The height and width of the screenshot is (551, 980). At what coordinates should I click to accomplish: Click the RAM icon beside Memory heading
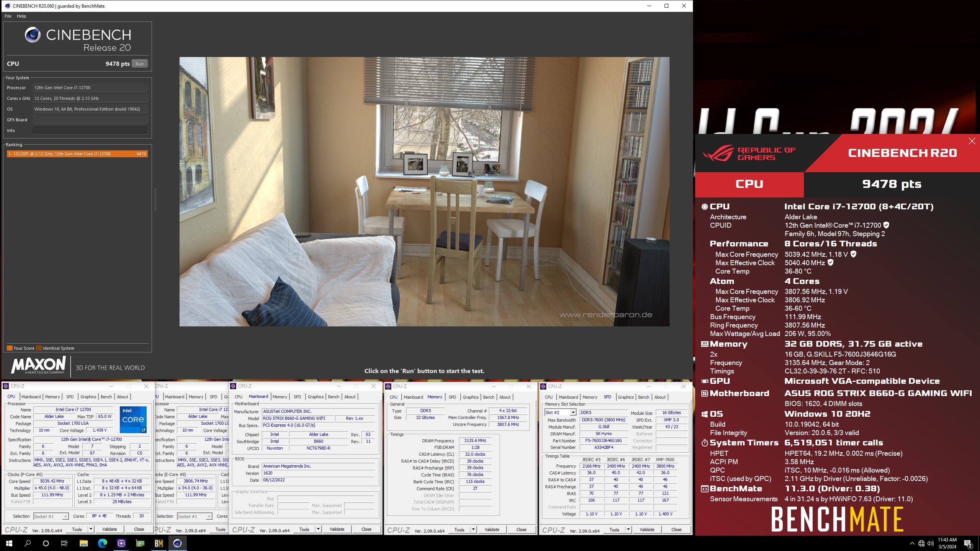pos(704,344)
